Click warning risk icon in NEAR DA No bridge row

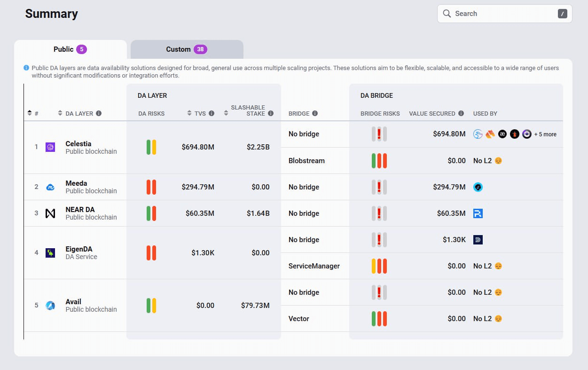click(379, 213)
